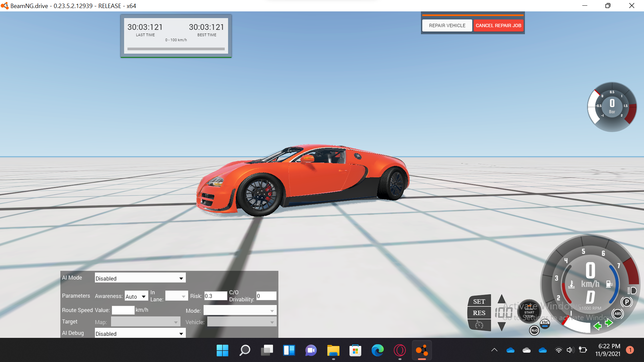
Task: Click the Route Speed Value field
Action: pyautogui.click(x=123, y=310)
